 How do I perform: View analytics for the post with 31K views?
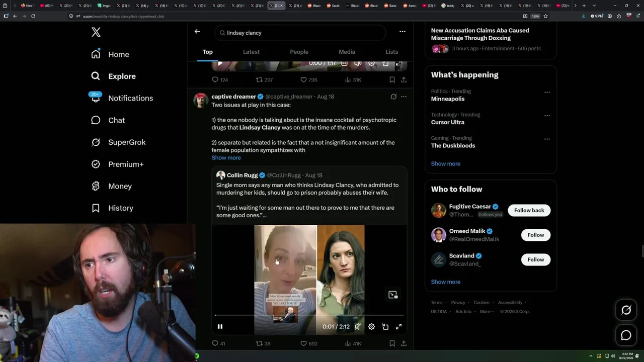[x=353, y=80]
